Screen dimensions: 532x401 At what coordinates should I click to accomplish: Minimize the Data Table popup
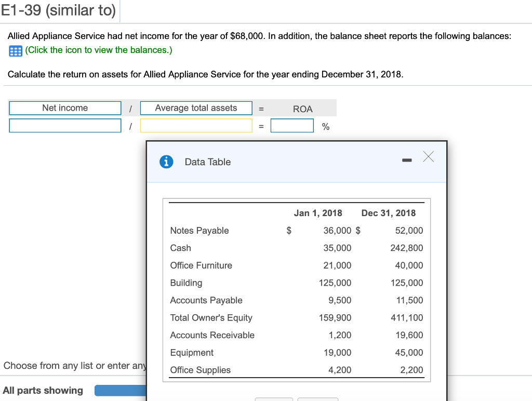coord(407,160)
